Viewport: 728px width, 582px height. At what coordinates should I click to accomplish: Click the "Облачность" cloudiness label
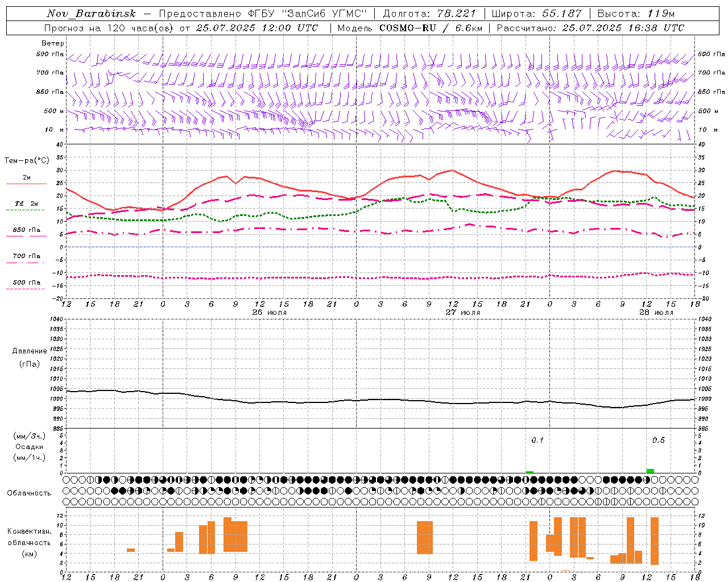[x=29, y=493]
